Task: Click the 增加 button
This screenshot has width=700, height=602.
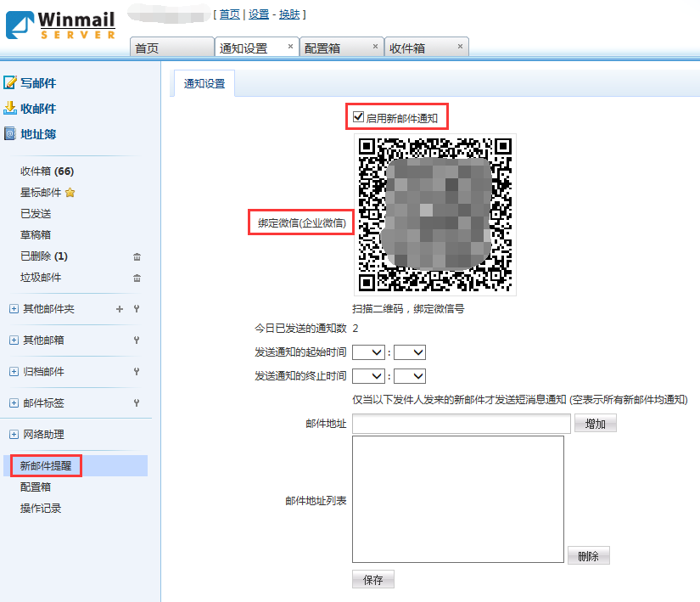Action: tap(595, 424)
